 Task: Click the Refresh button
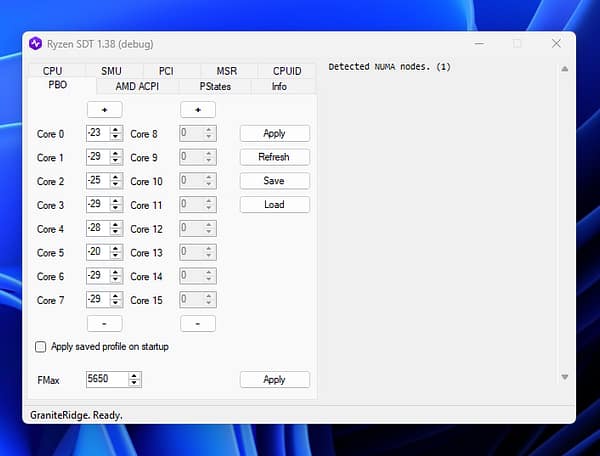click(x=274, y=157)
